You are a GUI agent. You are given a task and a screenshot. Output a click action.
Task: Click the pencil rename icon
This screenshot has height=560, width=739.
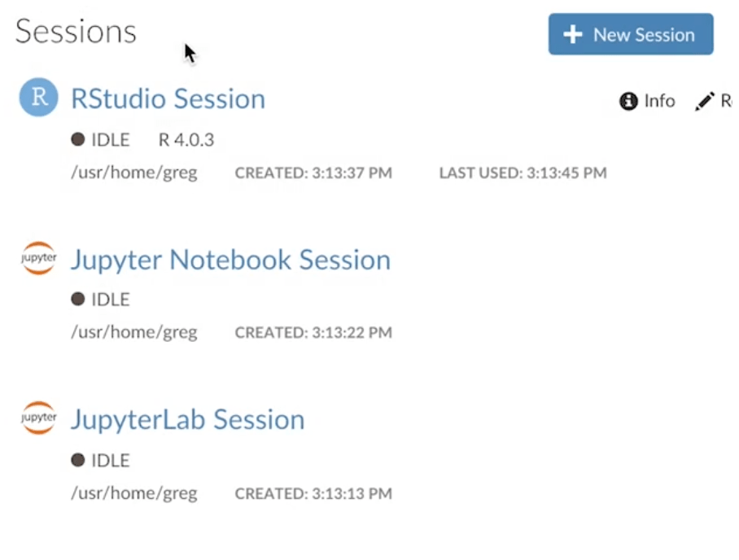tap(705, 101)
